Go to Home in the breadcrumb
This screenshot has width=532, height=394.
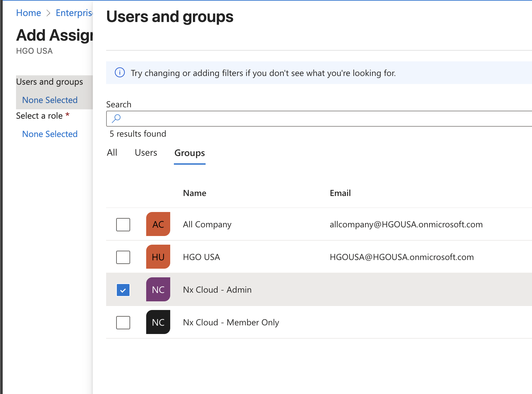pos(29,13)
